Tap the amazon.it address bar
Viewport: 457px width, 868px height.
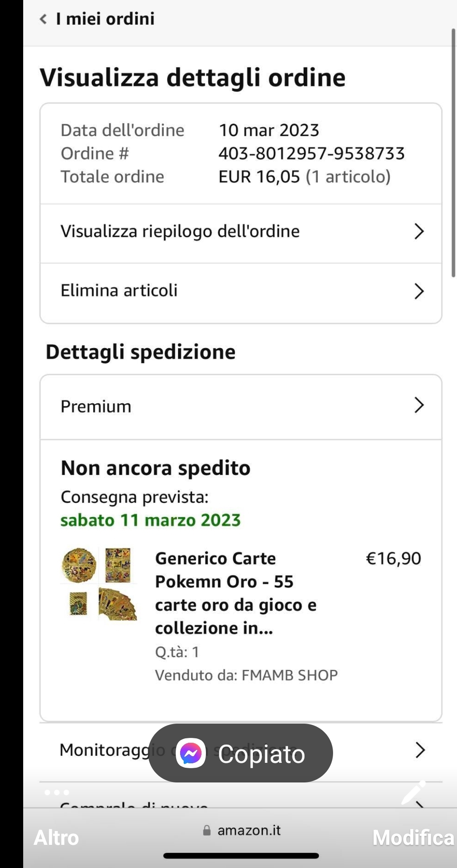click(249, 831)
